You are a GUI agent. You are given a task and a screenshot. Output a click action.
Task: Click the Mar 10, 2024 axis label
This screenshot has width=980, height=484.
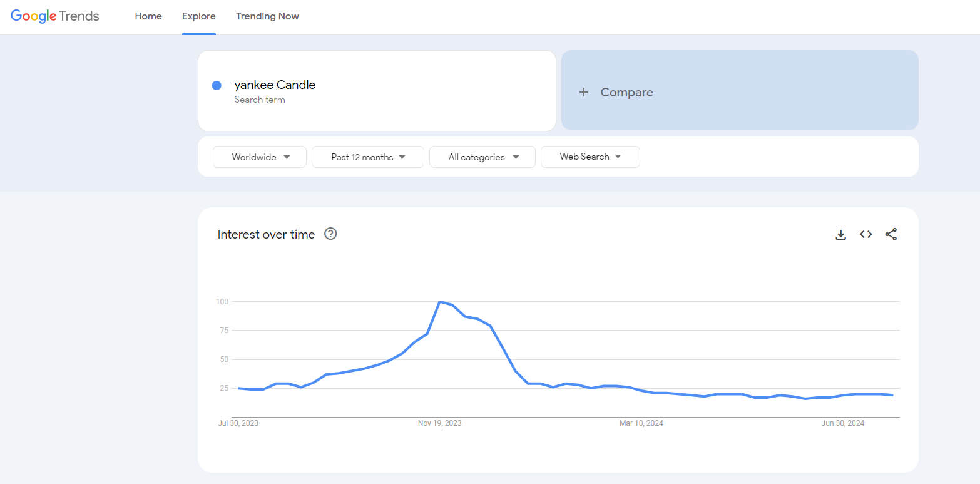point(641,423)
